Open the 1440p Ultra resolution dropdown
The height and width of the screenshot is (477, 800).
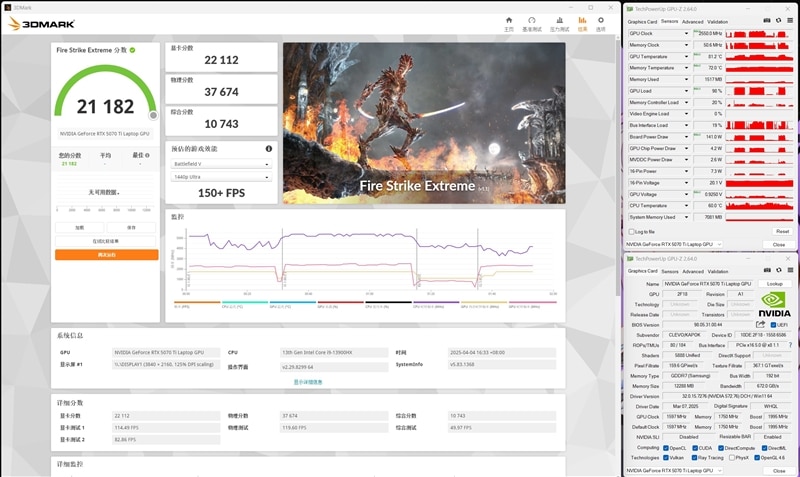[221, 176]
